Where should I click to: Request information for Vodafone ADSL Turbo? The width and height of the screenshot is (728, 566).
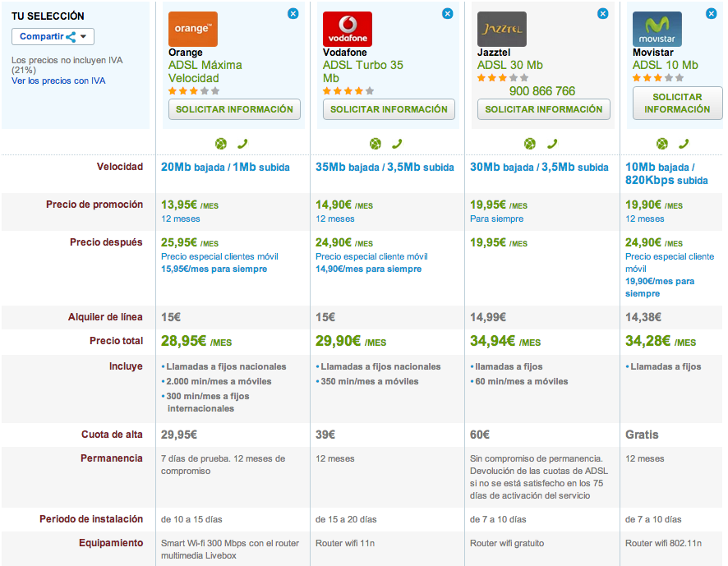click(x=389, y=109)
